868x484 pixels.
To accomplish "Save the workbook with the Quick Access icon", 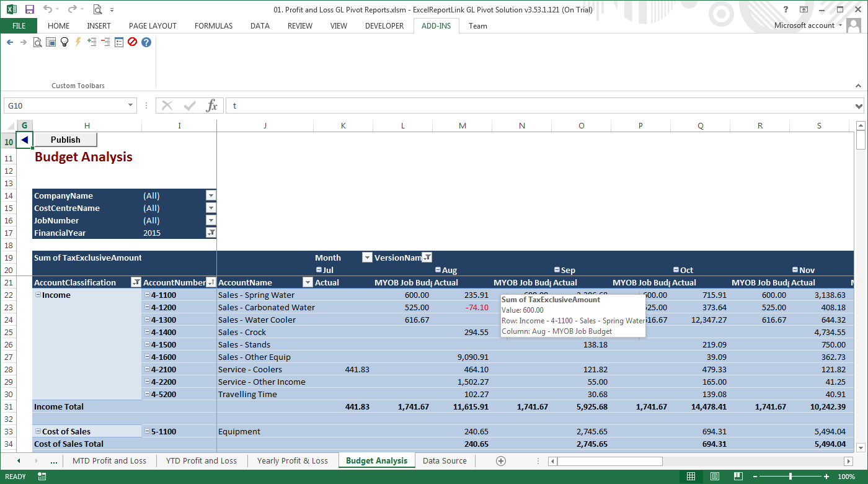I will click(30, 9).
